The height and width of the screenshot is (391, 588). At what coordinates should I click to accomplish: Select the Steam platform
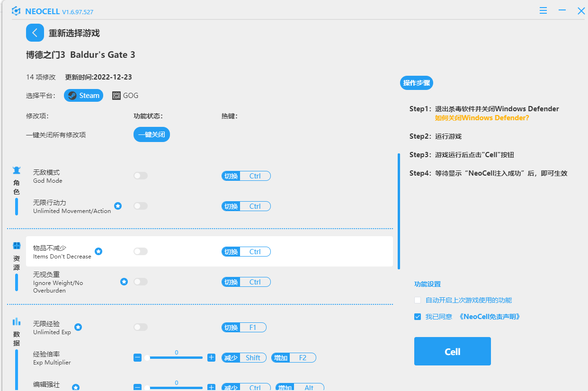[83, 96]
